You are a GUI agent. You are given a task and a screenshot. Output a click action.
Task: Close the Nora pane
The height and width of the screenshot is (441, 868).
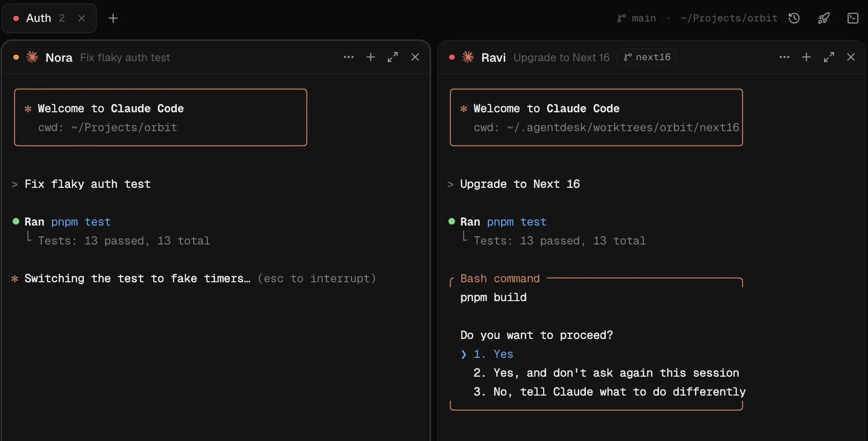[x=415, y=57]
